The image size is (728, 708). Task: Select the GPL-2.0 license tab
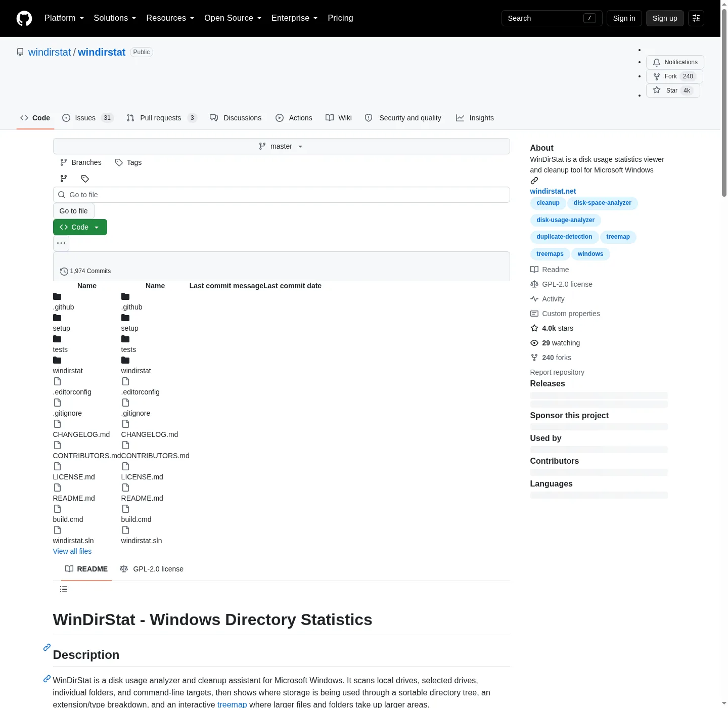tap(152, 569)
